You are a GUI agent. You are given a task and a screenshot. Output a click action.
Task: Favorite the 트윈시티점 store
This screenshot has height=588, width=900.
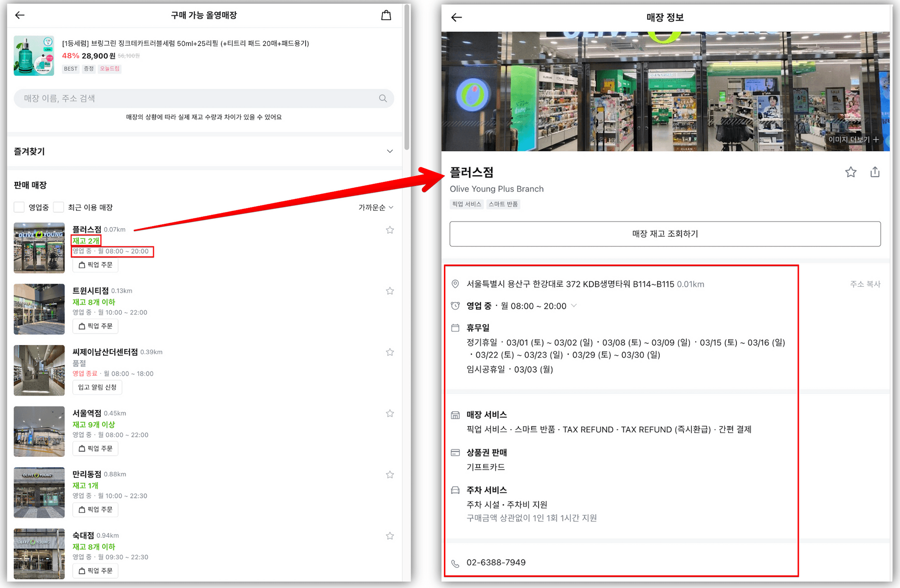click(x=390, y=291)
